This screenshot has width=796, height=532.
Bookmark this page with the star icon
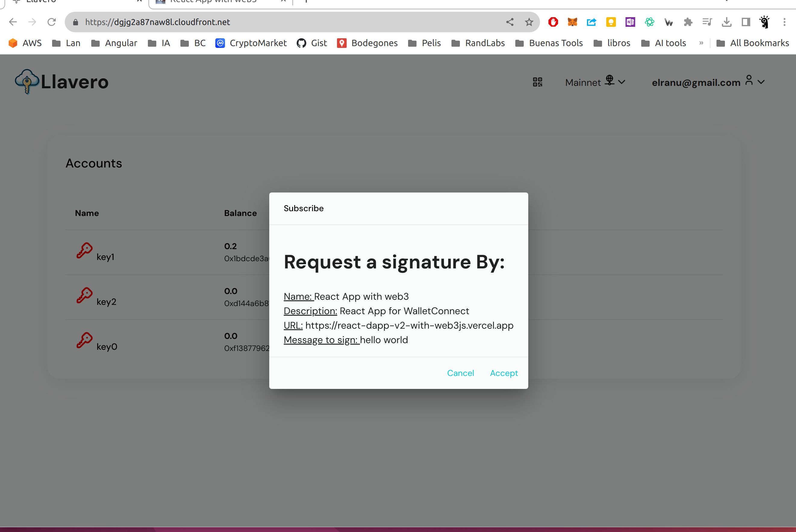tap(529, 22)
